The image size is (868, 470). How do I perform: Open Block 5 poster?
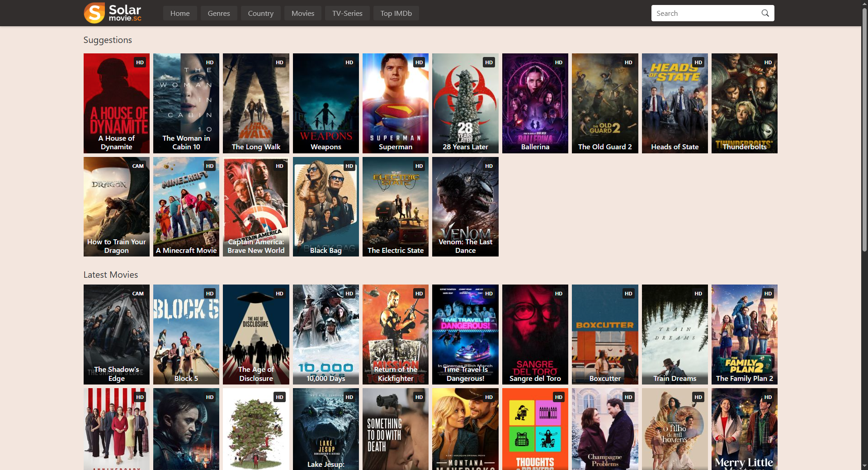pos(186,334)
